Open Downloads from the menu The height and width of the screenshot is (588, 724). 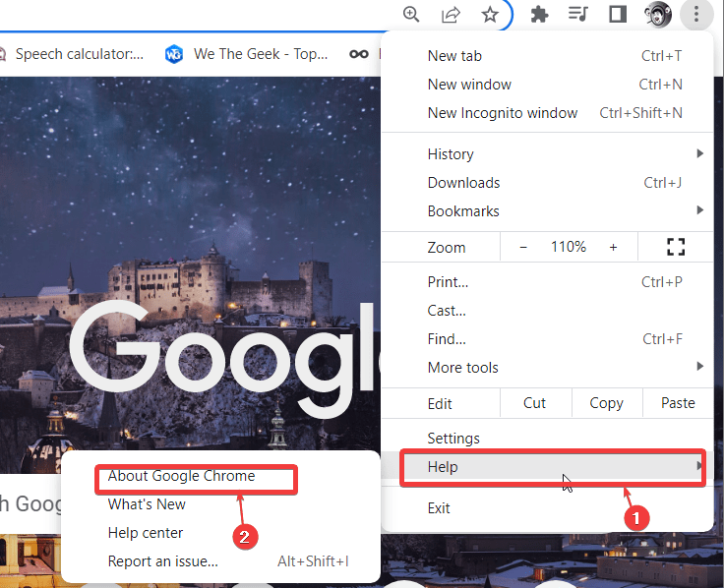coord(547,183)
